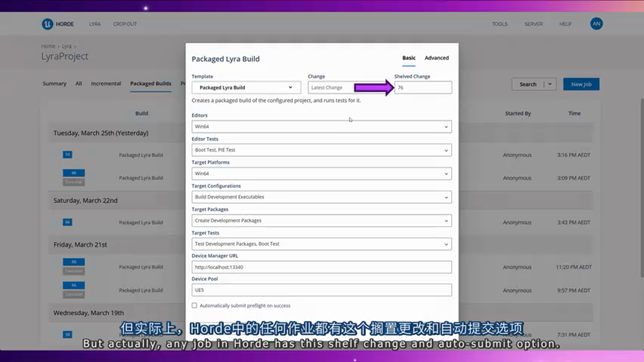Expand the Search filter chevron
This screenshot has width=644, height=362.
click(549, 84)
